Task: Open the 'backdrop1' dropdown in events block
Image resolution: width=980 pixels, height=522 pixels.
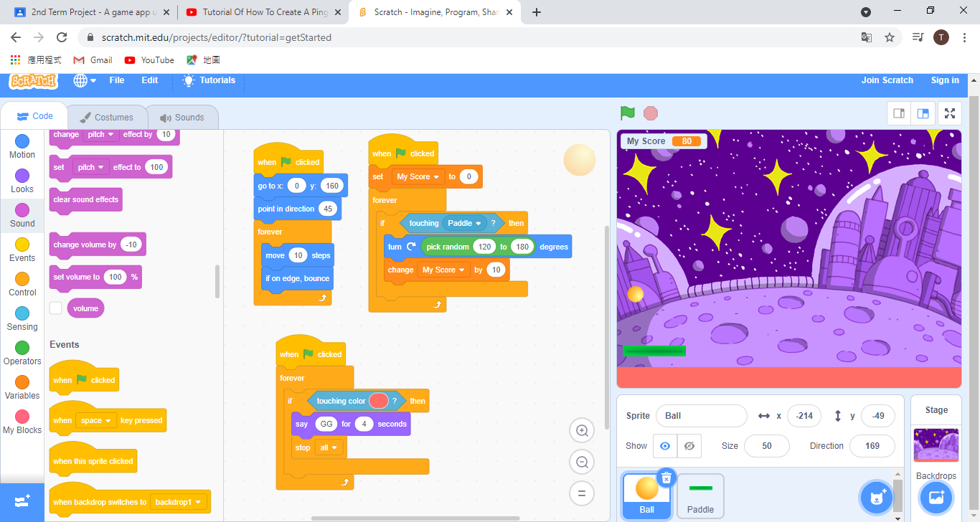Action: click(x=179, y=503)
